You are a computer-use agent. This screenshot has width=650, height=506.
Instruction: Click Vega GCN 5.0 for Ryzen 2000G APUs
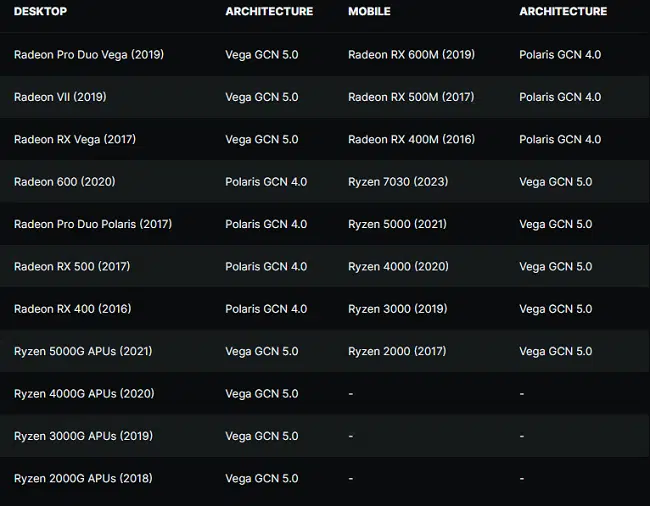pos(262,478)
